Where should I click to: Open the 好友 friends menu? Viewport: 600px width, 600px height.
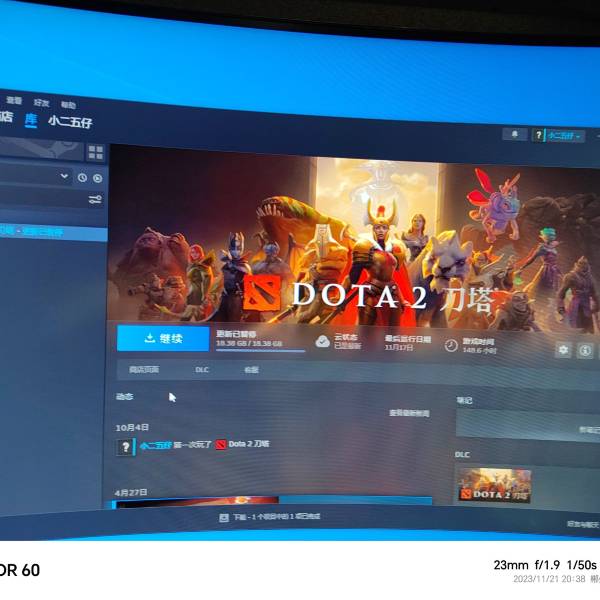click(41, 102)
